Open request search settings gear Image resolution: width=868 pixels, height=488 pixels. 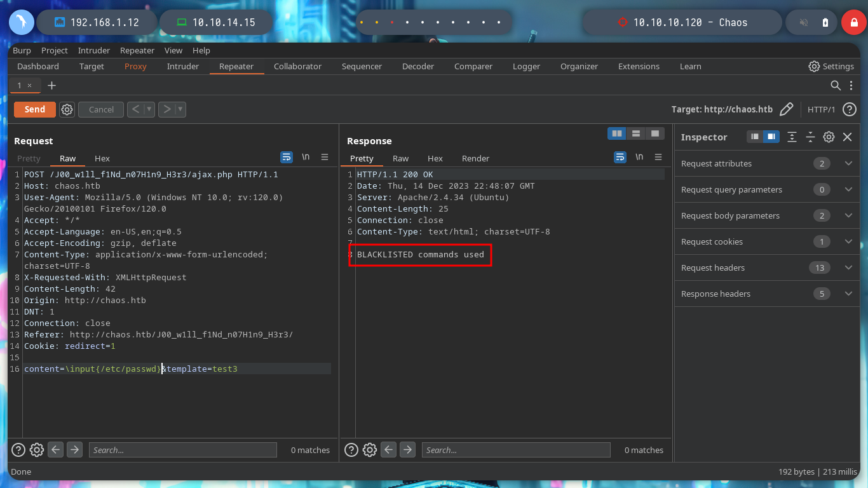[37, 450]
